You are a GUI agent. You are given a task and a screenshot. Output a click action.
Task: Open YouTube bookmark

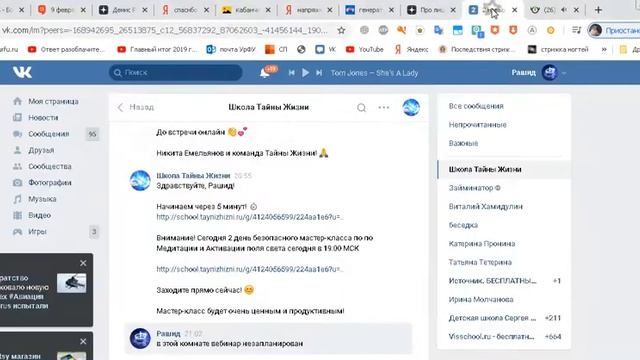pyautogui.click(x=365, y=49)
